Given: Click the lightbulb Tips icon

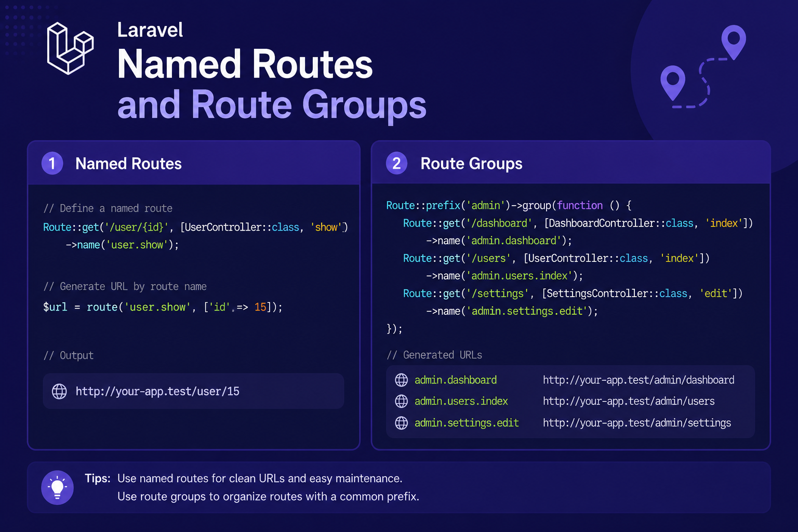Looking at the screenshot, I should tap(57, 487).
